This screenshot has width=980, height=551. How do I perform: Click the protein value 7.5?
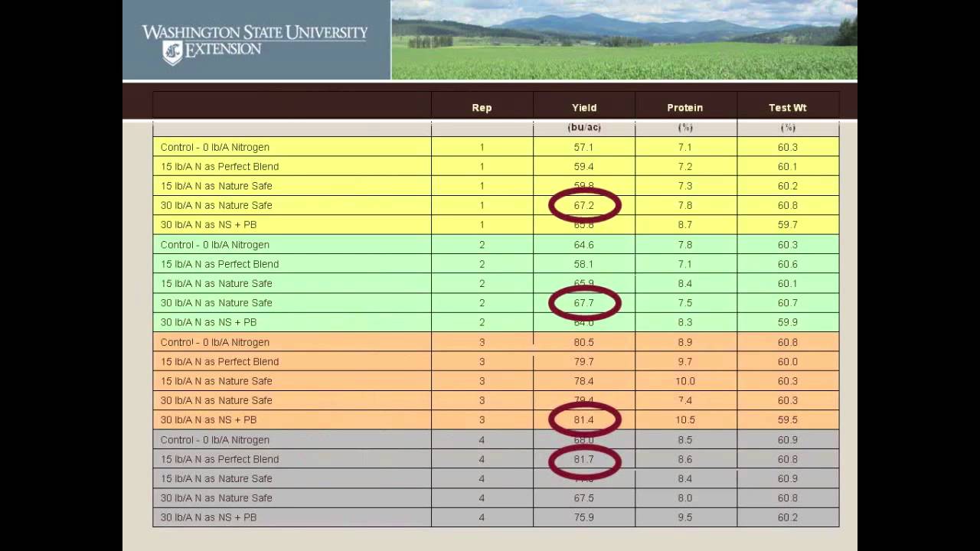pos(685,303)
